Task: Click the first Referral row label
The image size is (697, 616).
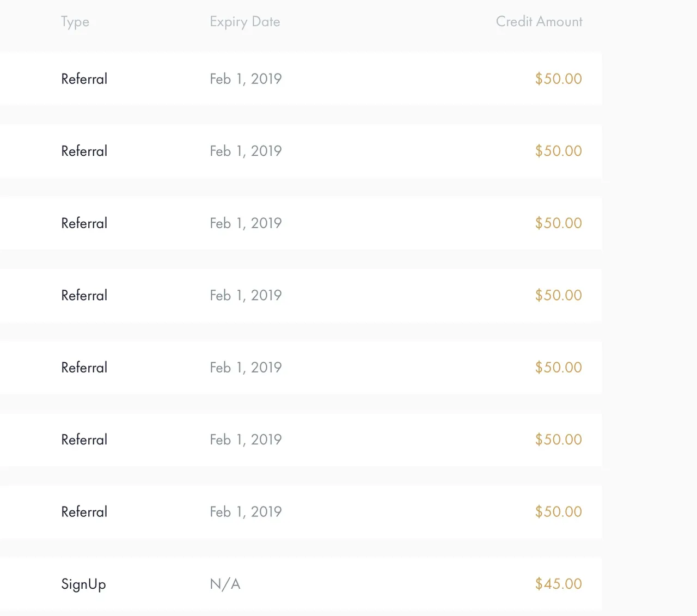Action: coord(84,79)
